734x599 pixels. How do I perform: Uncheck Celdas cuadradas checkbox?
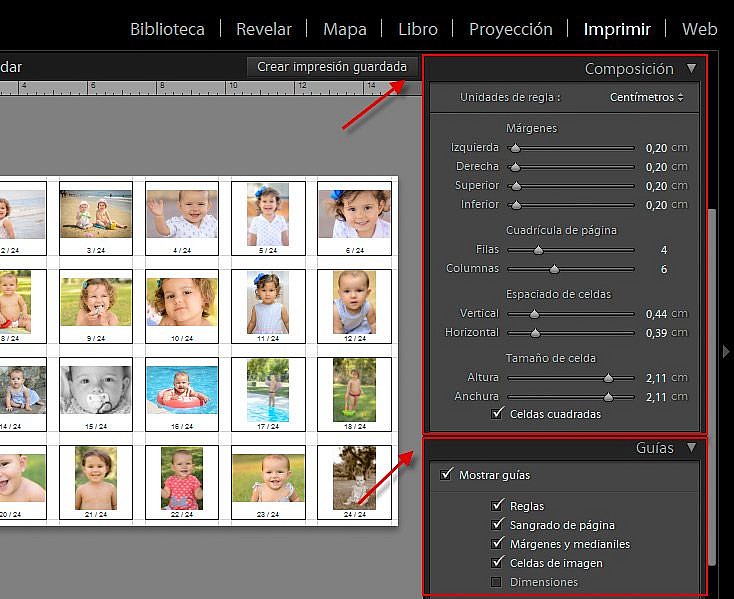[497, 414]
